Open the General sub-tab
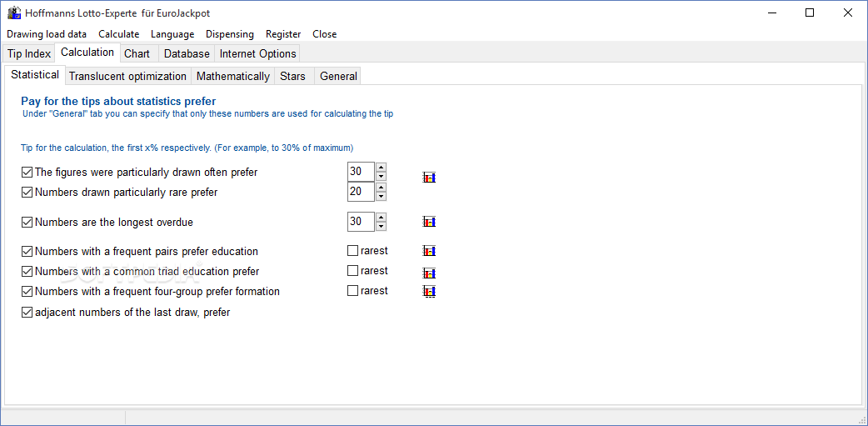Viewport: 868px width, 426px height. (x=339, y=76)
